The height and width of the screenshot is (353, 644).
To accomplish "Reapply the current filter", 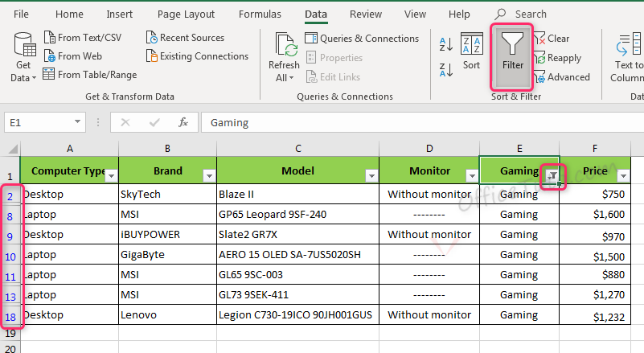I will 557,58.
